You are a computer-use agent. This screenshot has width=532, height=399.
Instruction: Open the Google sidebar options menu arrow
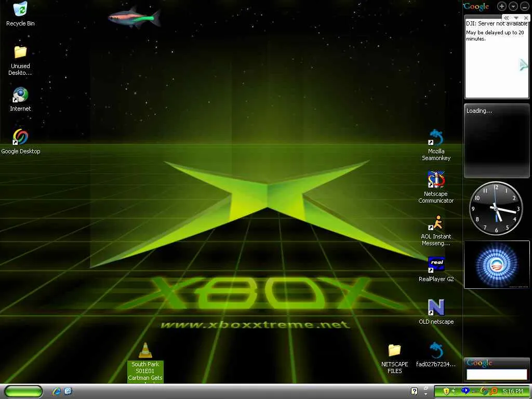point(513,6)
